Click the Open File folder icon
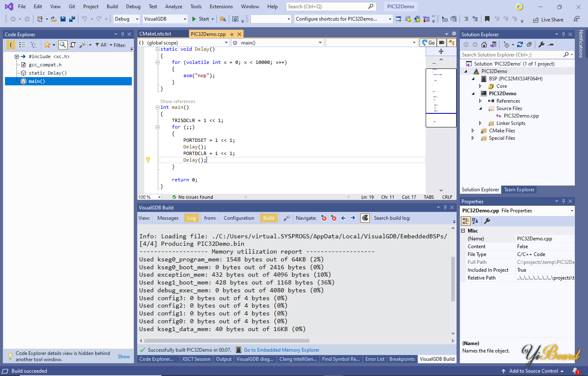 [x=54, y=19]
